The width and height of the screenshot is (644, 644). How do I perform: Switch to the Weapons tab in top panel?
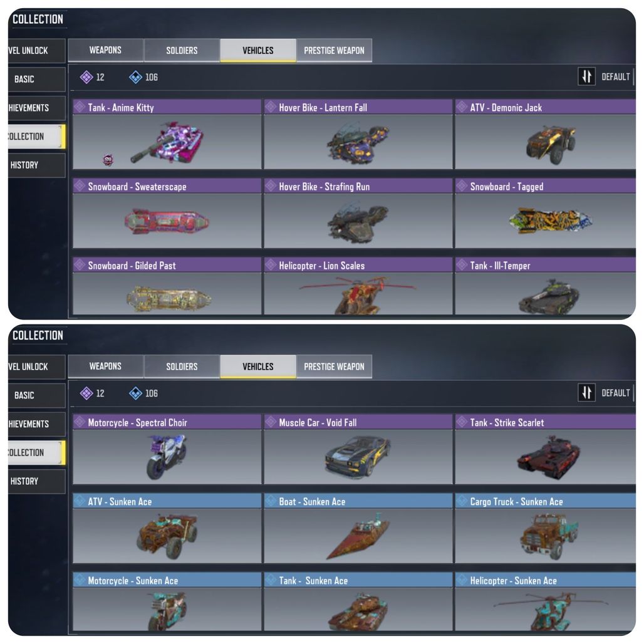point(105,50)
